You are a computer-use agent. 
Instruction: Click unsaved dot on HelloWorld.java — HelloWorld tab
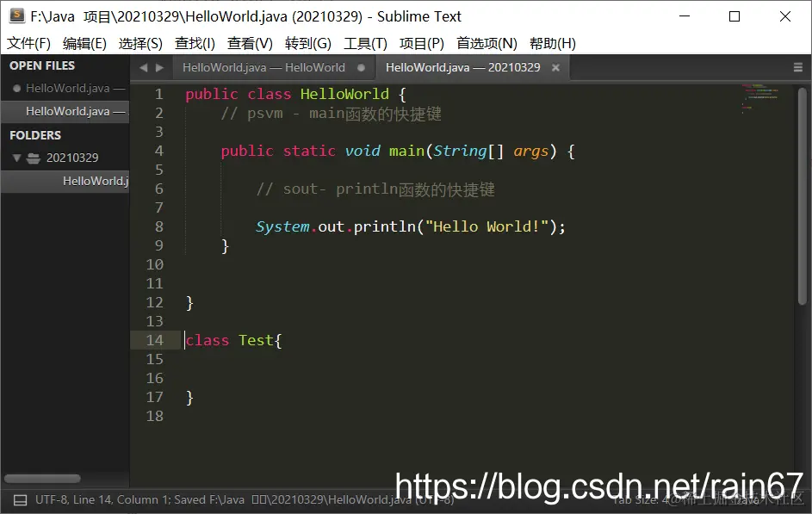(361, 68)
